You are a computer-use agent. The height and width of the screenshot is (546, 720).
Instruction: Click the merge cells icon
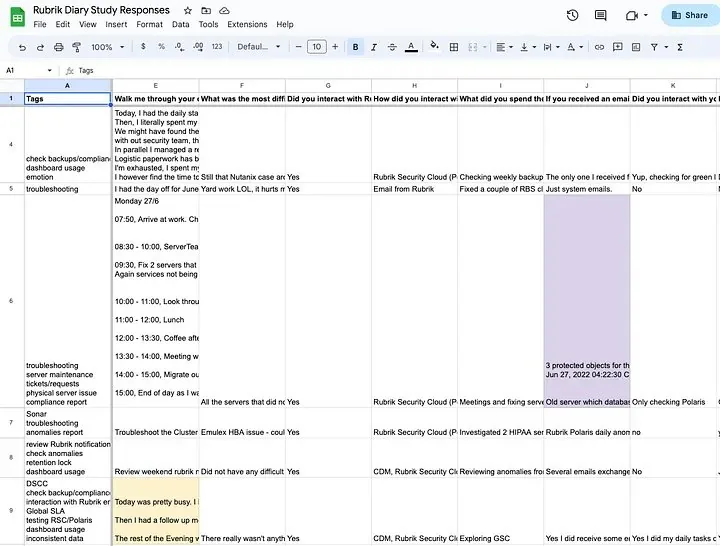point(472,47)
